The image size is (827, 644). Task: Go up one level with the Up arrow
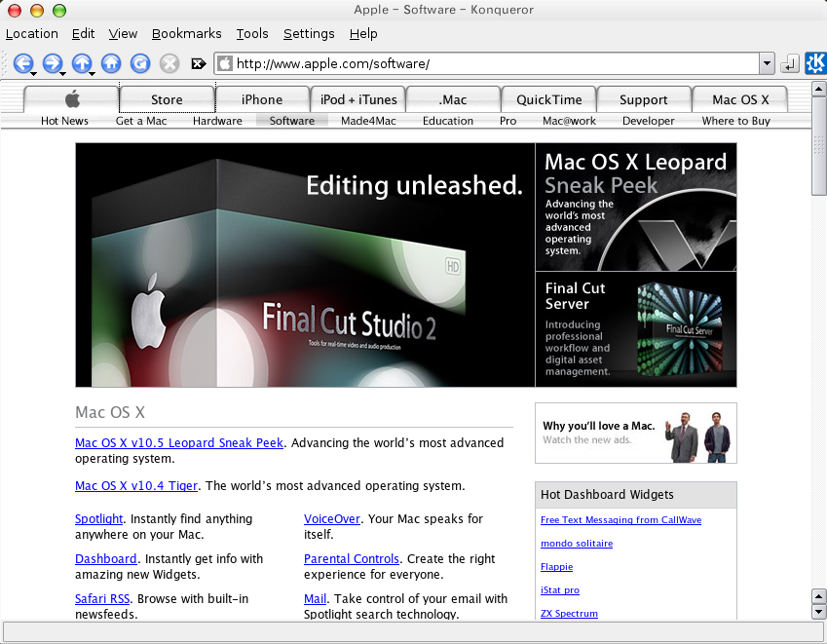82,64
